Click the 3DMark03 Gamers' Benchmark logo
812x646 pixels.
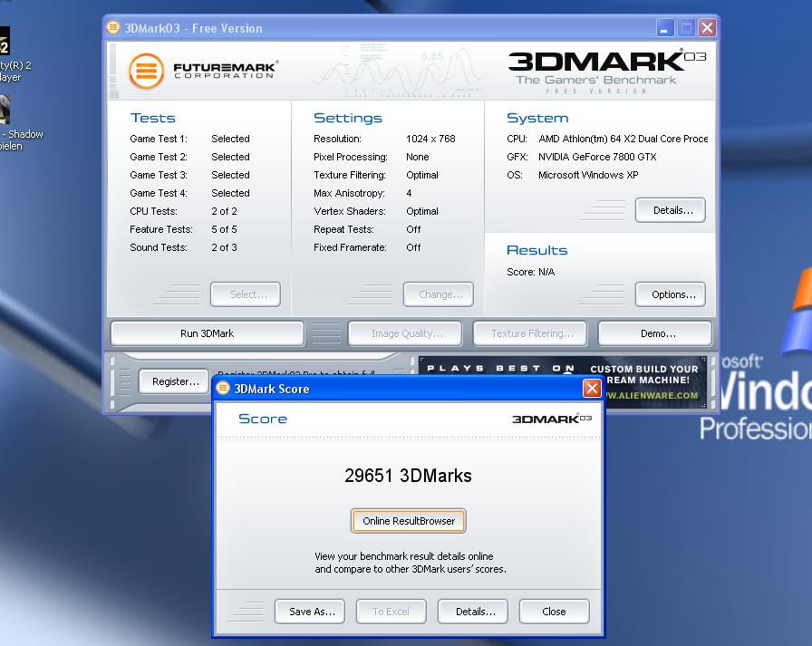pos(607,72)
